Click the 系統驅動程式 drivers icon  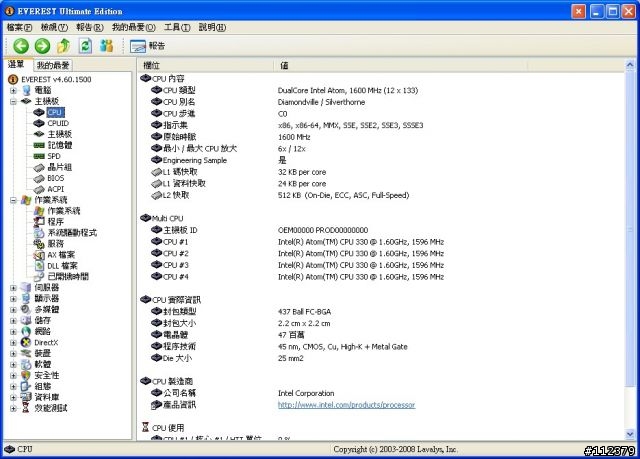pyautogui.click(x=39, y=233)
